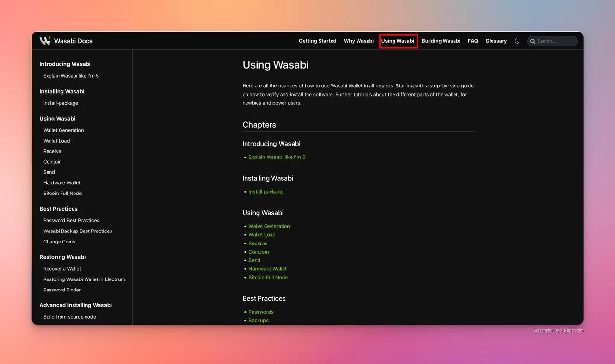Open the Getting Started menu item

[x=318, y=41]
